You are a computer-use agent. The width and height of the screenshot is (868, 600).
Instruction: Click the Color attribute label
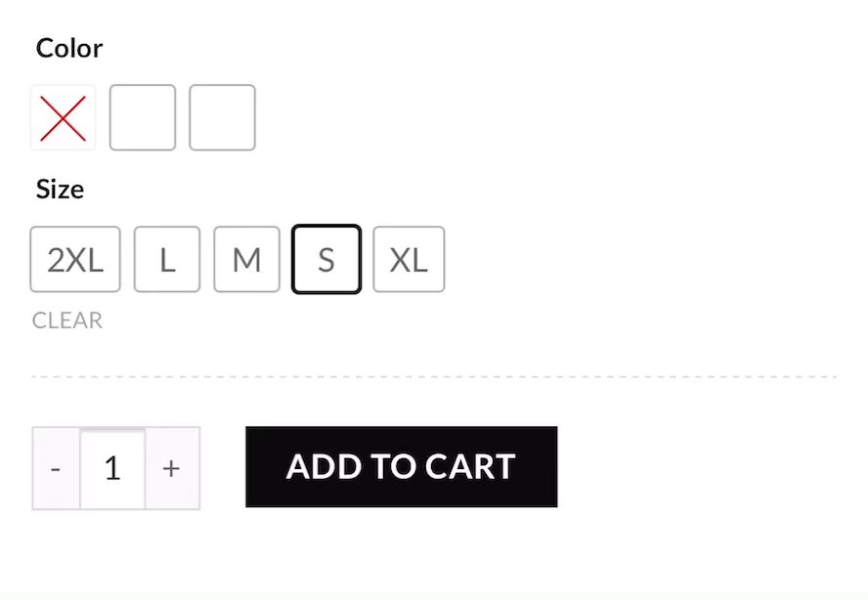point(69,48)
